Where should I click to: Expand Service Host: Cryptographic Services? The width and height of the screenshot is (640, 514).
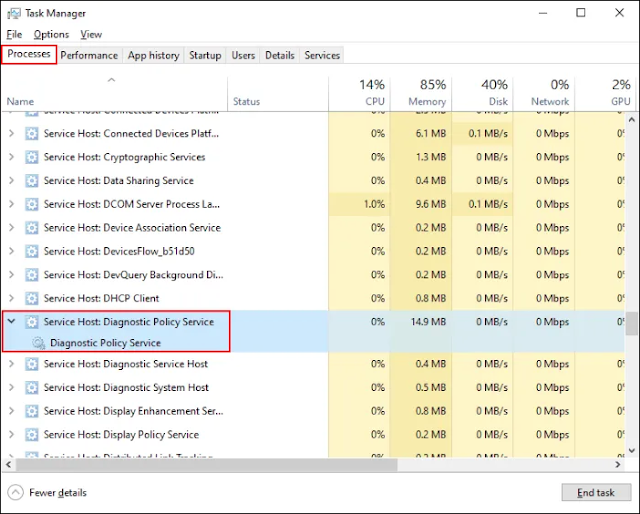[11, 157]
